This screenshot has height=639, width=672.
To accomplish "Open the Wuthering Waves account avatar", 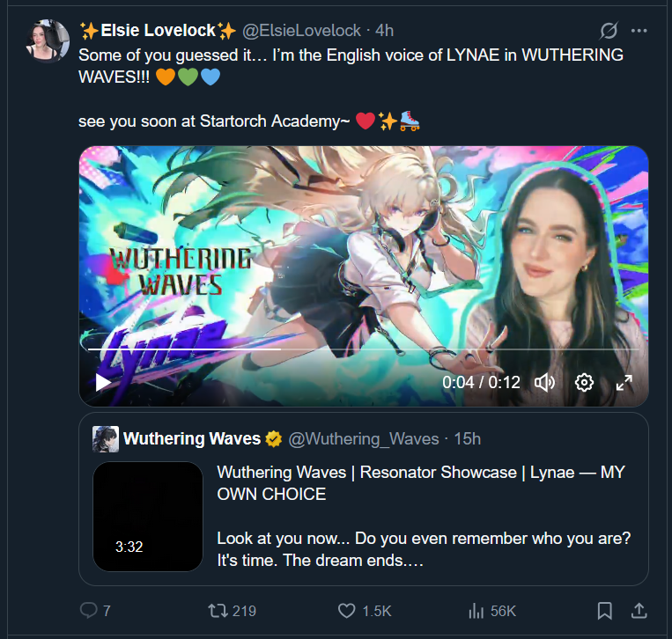I will 106,439.
